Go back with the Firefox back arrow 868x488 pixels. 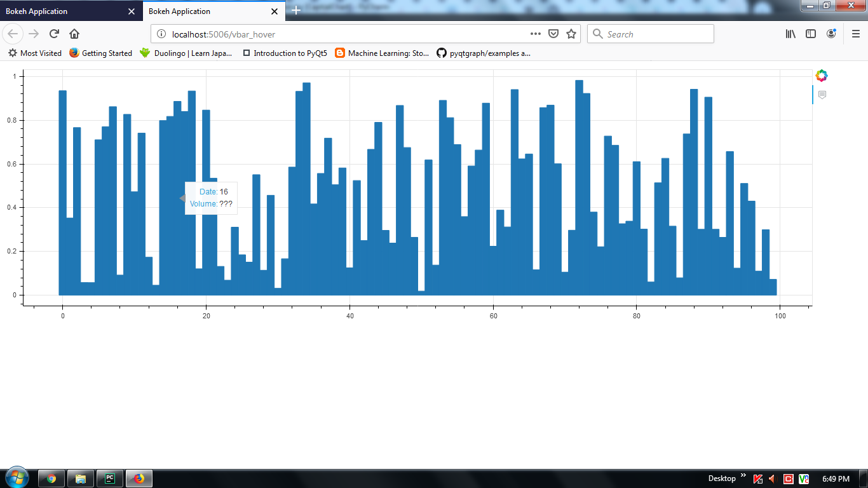pos(14,34)
